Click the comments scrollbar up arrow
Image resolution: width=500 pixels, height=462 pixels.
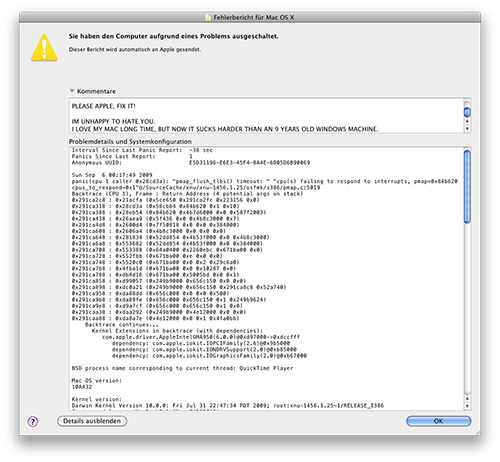(467, 121)
